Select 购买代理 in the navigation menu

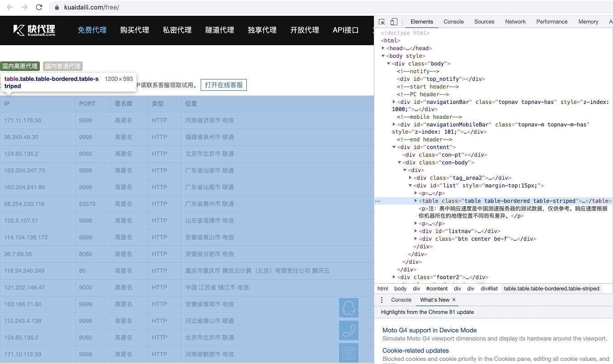tap(134, 30)
